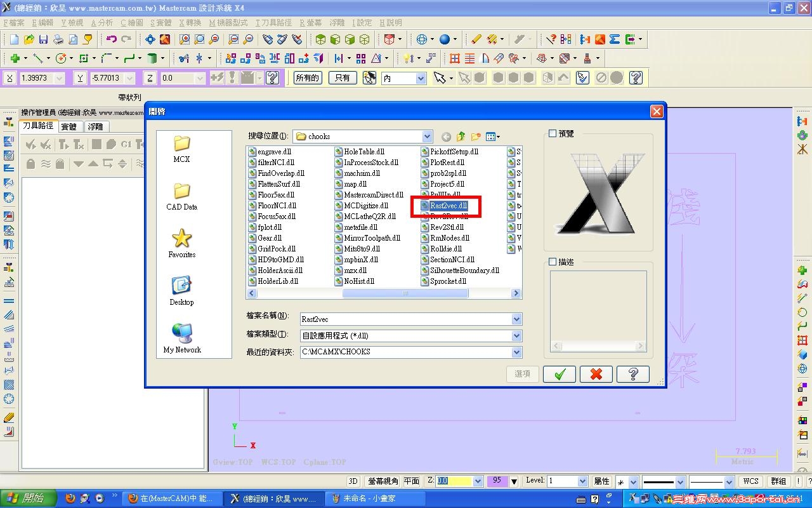This screenshot has height=508, width=812.
Task: Select the wireframe globe shading icon
Action: click(x=422, y=39)
